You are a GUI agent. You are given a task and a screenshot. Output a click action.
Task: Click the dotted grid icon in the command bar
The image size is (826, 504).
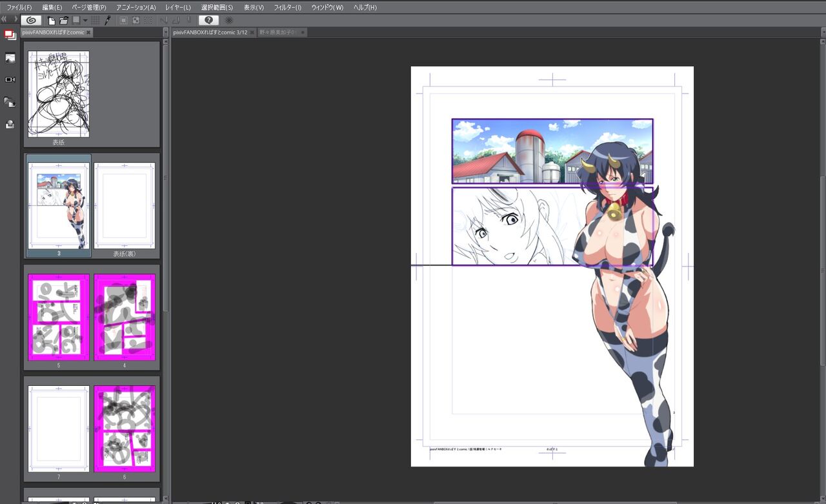coord(96,20)
